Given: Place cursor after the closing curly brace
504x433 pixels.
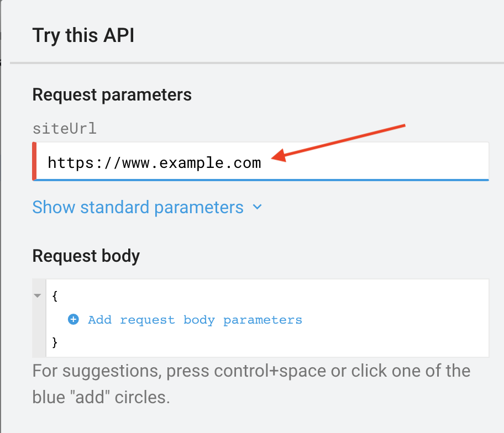Looking at the screenshot, I should click(x=59, y=342).
